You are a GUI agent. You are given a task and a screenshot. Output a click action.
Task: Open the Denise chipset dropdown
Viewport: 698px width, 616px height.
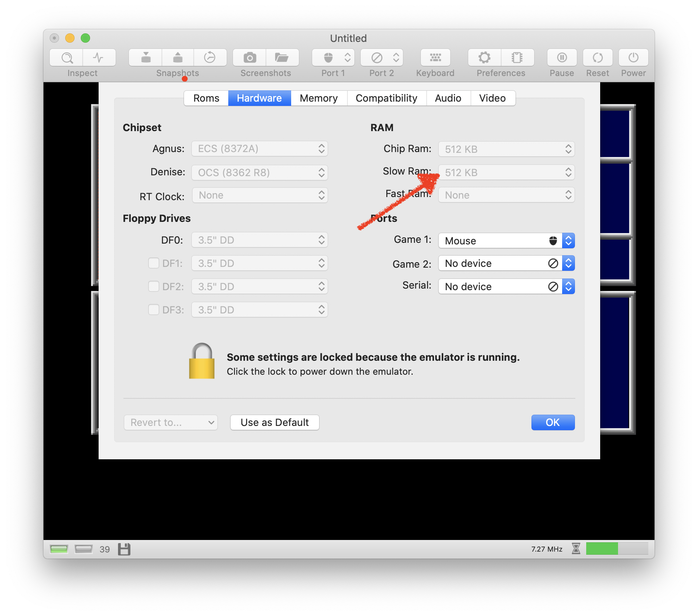click(x=260, y=173)
